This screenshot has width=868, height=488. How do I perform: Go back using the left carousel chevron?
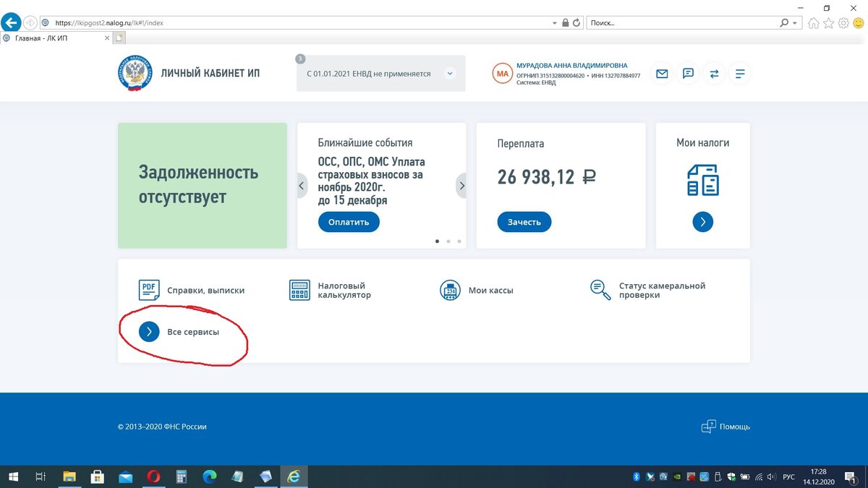point(302,185)
